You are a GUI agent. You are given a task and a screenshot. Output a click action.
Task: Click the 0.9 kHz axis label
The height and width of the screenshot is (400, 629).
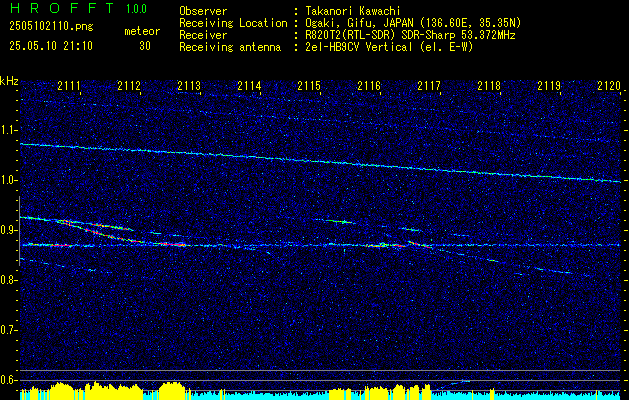[8, 230]
